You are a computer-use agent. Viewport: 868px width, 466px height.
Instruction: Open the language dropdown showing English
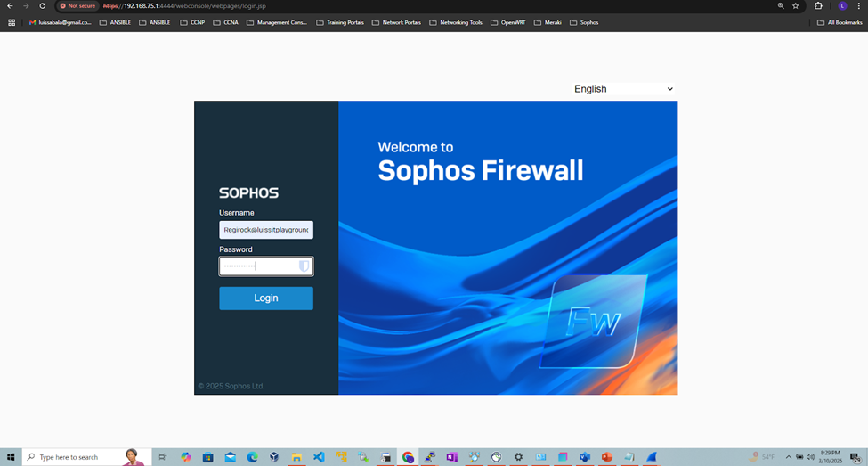point(623,89)
